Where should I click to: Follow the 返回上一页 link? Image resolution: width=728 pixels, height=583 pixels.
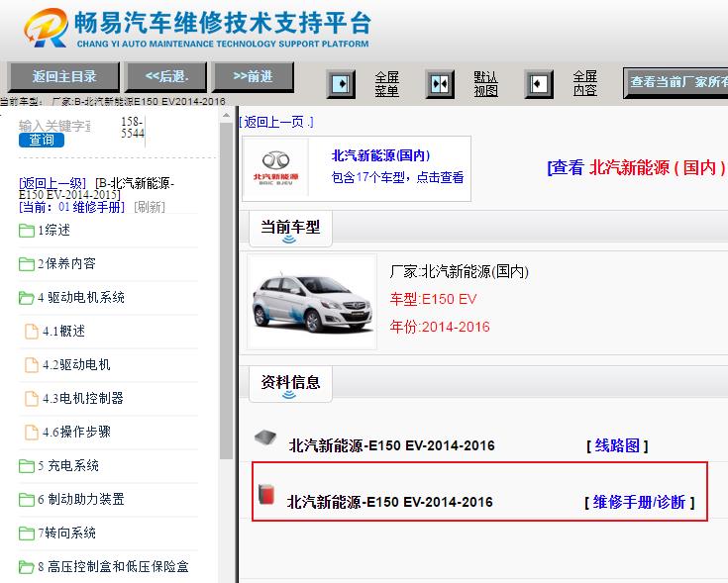(x=275, y=122)
